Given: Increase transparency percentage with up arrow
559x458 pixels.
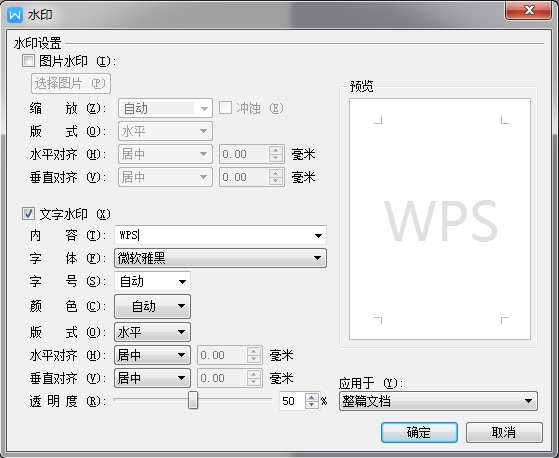Looking at the screenshot, I should [x=312, y=397].
